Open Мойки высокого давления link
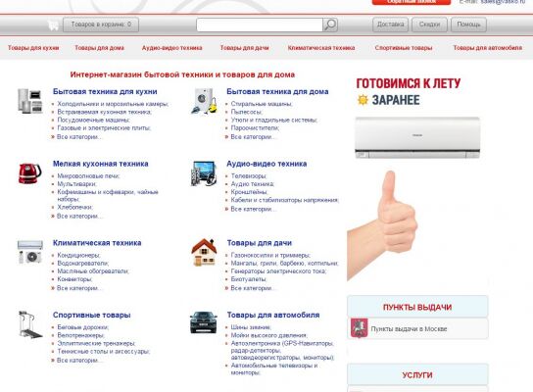This screenshot has width=533, height=392. (268, 335)
